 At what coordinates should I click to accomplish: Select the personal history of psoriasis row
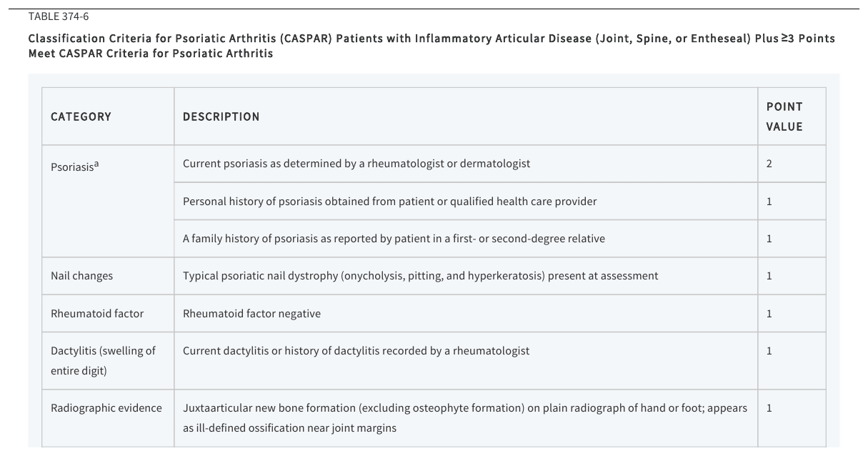pyautogui.click(x=466, y=201)
